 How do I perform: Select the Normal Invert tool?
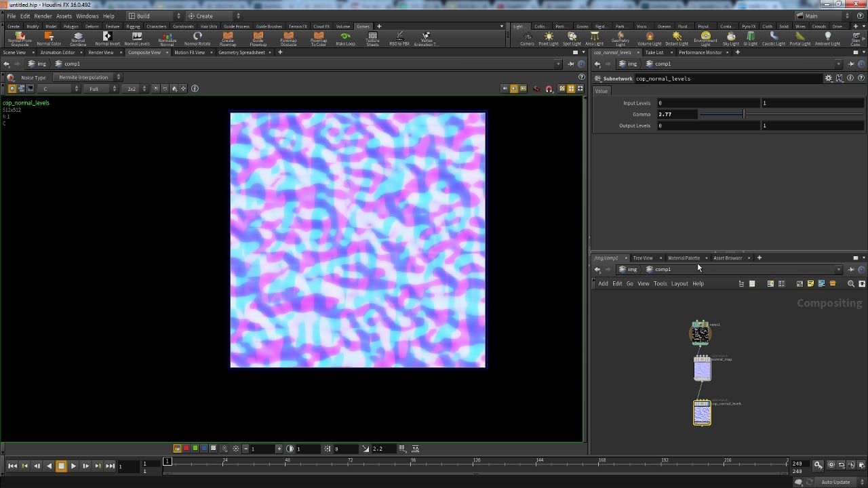(107, 39)
